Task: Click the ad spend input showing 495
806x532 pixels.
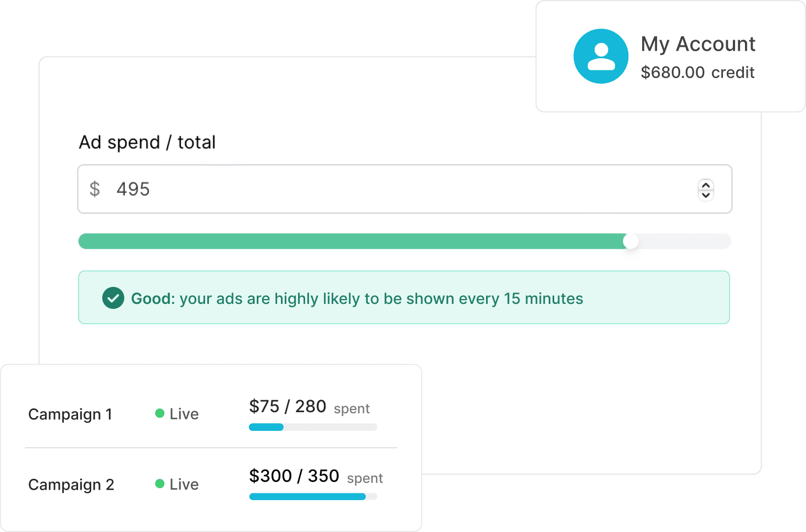Action: 405,189
